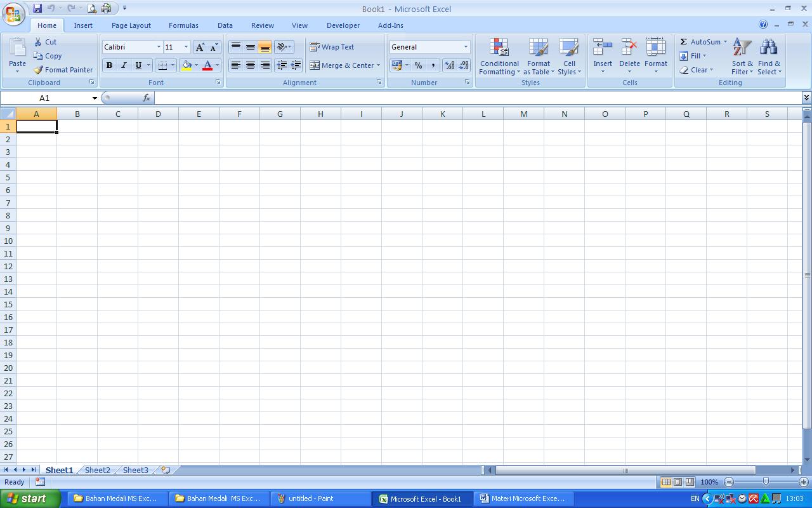Switch to Normal view in status bar
Screen dimensions: 812x508
pos(665,482)
